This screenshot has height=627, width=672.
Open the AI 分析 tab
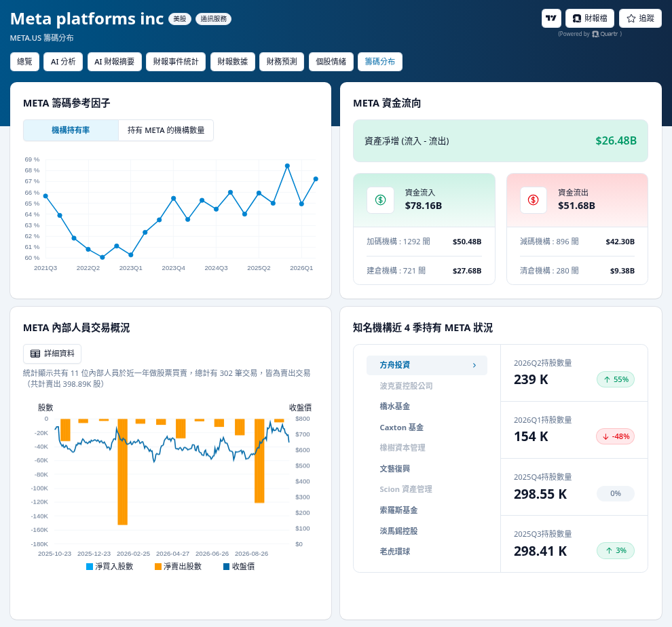pyautogui.click(x=63, y=62)
